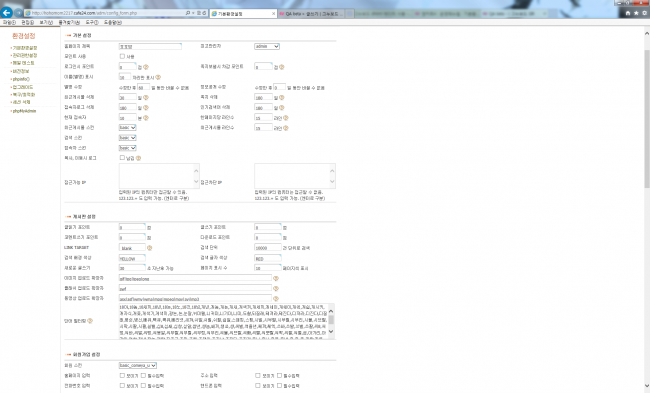This screenshot has width=650, height=393.
Task: Open the basic_conwya member skin dropdown
Action: [x=138, y=365]
